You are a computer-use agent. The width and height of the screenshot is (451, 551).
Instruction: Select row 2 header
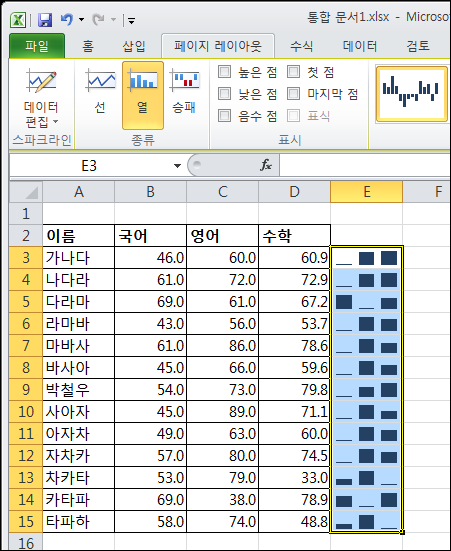coord(26,235)
